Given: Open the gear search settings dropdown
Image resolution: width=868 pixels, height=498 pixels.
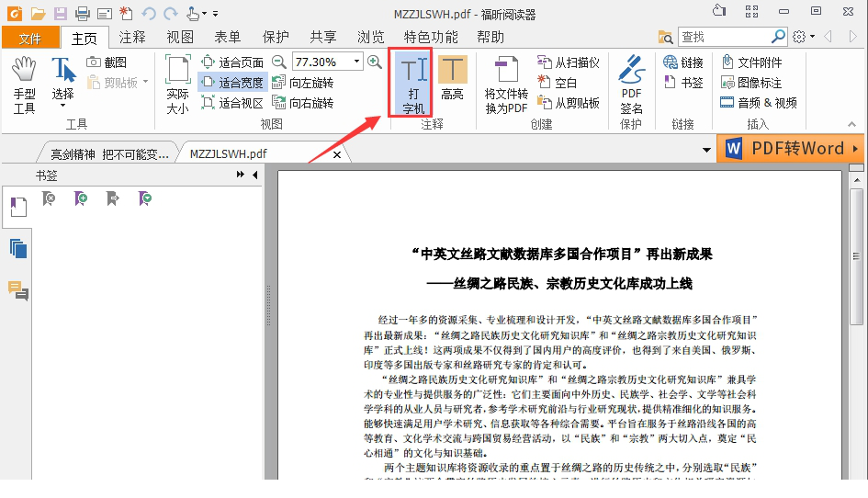Looking at the screenshot, I should point(803,37).
